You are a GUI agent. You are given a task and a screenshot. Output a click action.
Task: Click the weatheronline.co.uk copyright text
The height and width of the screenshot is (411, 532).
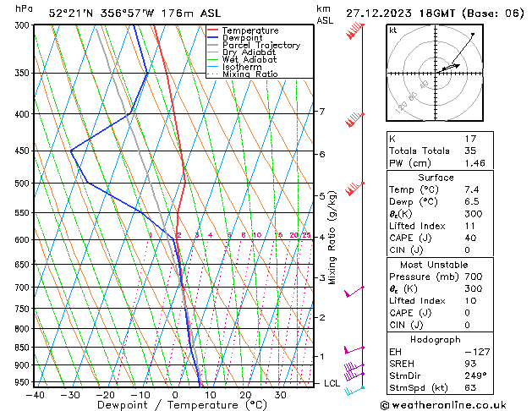pyautogui.click(x=444, y=405)
